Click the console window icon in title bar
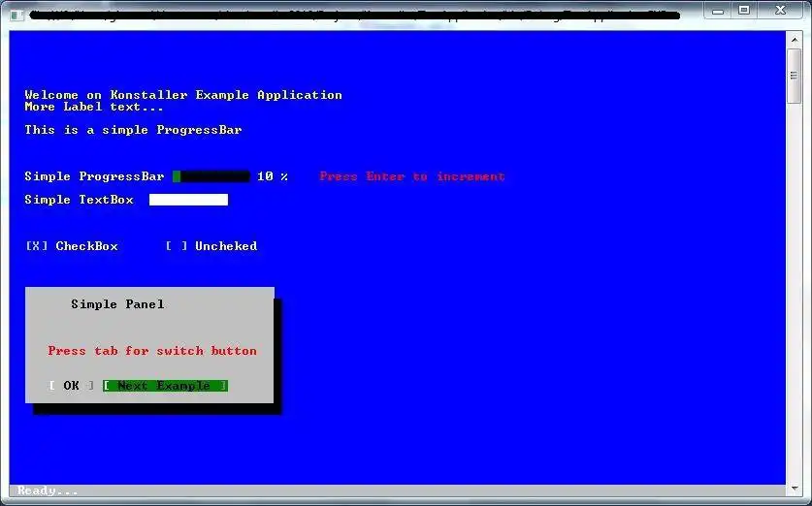The height and width of the screenshot is (506, 812). [x=17, y=15]
